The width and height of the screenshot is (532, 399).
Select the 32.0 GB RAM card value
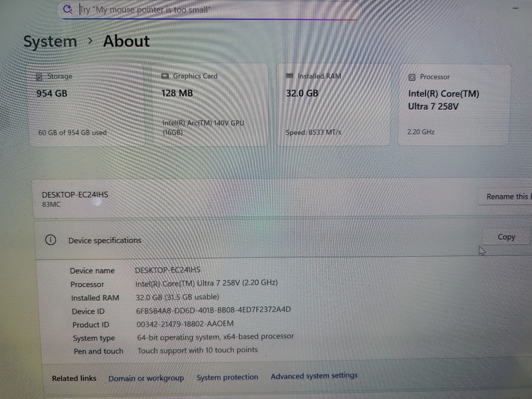tap(302, 93)
